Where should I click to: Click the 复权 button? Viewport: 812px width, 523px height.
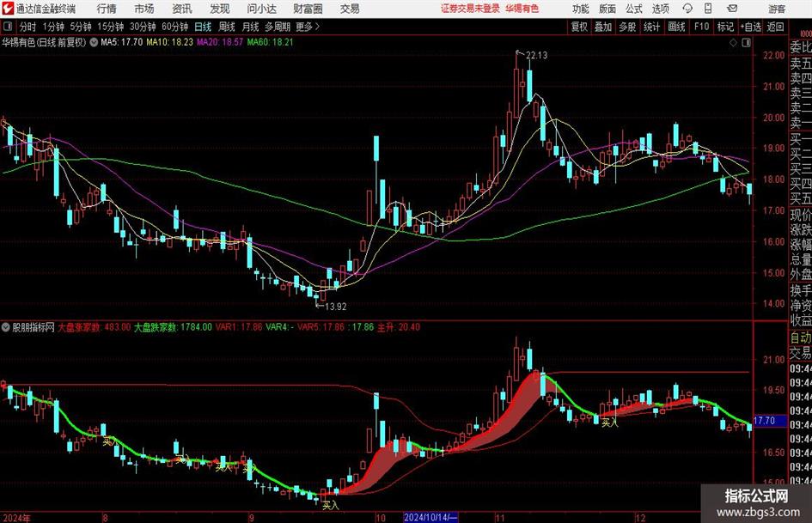pyautogui.click(x=579, y=27)
